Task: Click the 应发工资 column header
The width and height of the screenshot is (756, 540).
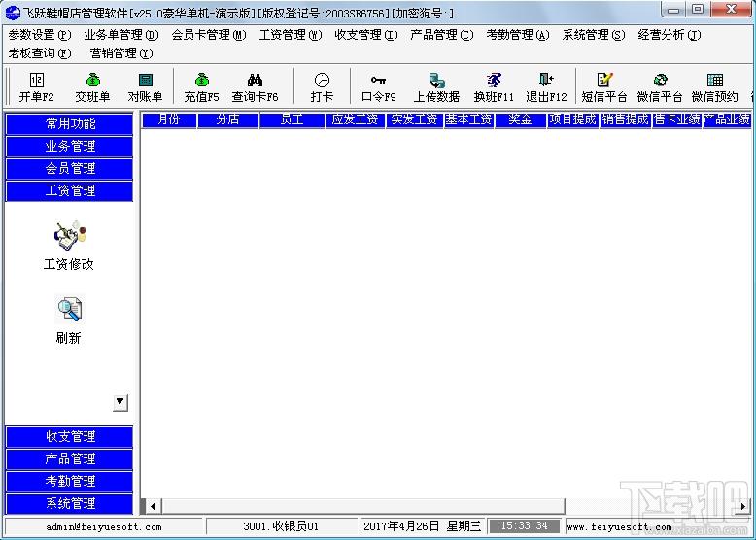Action: [x=356, y=119]
